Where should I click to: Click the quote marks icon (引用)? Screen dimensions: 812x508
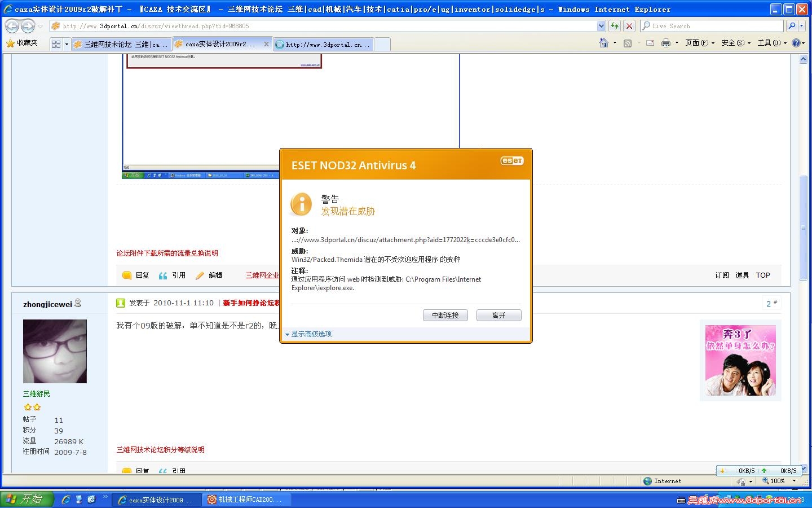163,275
